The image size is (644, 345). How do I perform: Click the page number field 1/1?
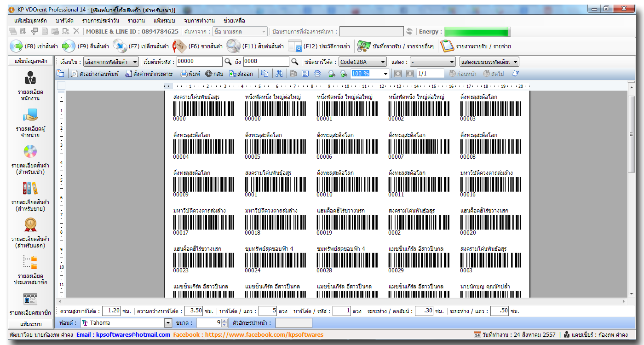pos(431,74)
